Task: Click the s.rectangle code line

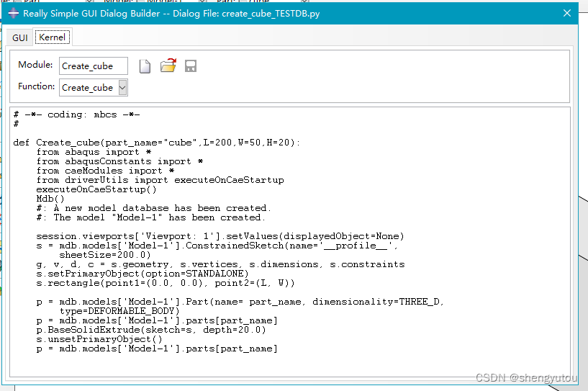Action: click(x=166, y=283)
